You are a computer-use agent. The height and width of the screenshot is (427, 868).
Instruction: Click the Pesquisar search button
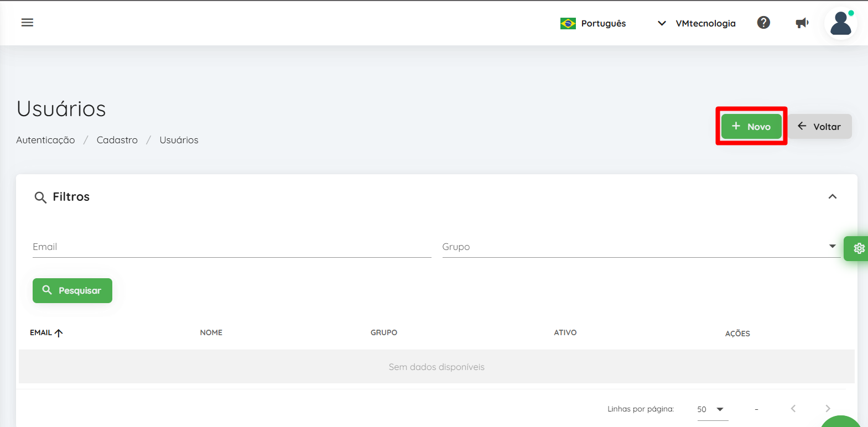[72, 290]
